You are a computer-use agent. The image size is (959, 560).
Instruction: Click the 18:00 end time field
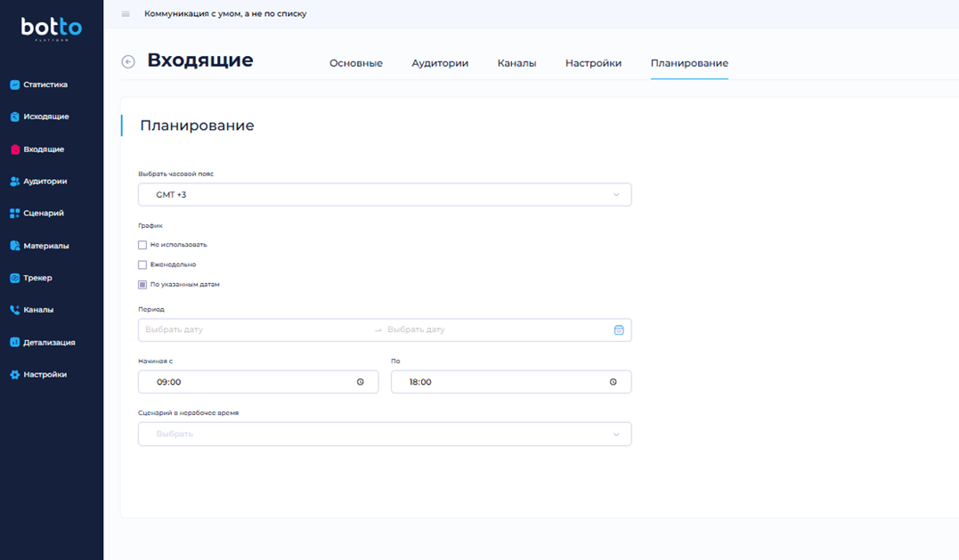(499, 382)
